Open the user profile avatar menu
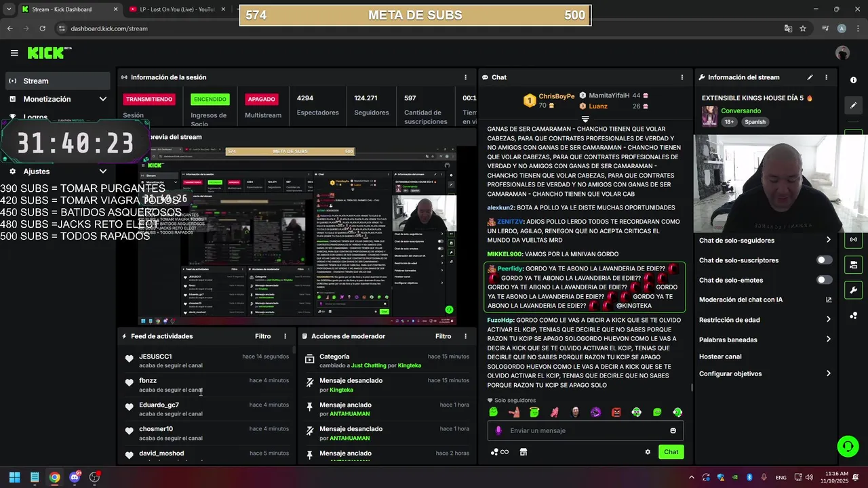 click(843, 53)
